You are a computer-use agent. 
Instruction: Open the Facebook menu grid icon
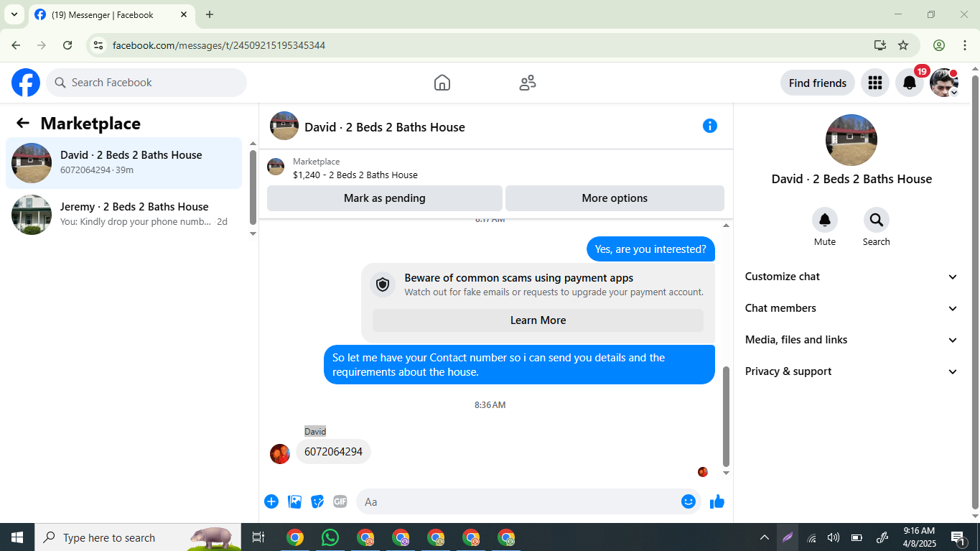coord(874,83)
